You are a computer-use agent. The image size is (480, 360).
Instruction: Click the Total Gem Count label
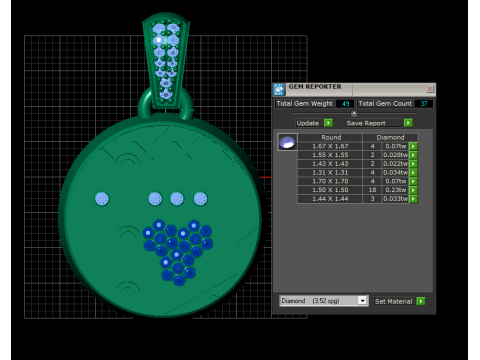click(385, 104)
